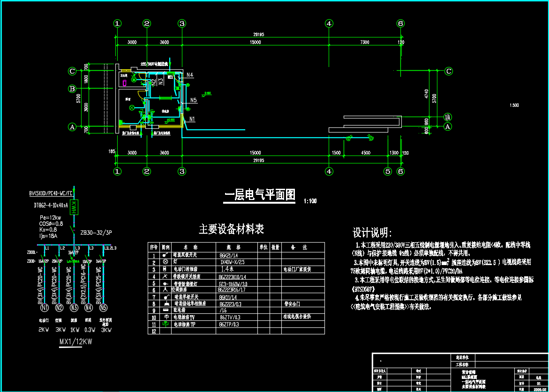The width and height of the screenshot is (549, 392).
Task: Click the green TP socket symbol in legend row 11
Action: coord(165,324)
